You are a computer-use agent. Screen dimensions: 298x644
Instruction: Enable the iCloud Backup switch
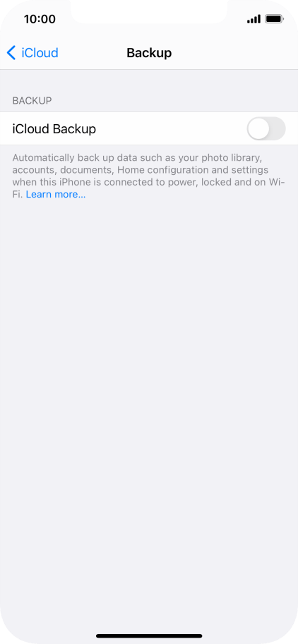[x=266, y=128]
